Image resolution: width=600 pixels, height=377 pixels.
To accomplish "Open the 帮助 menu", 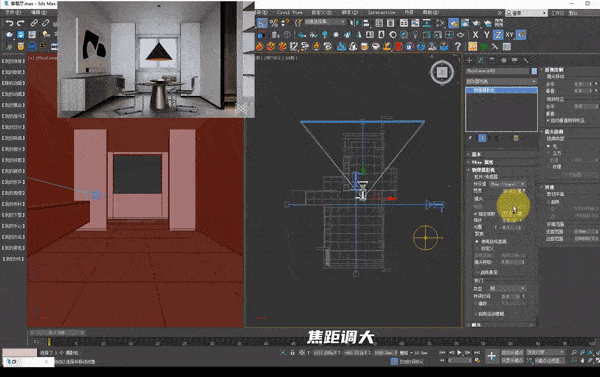I will [x=430, y=13].
